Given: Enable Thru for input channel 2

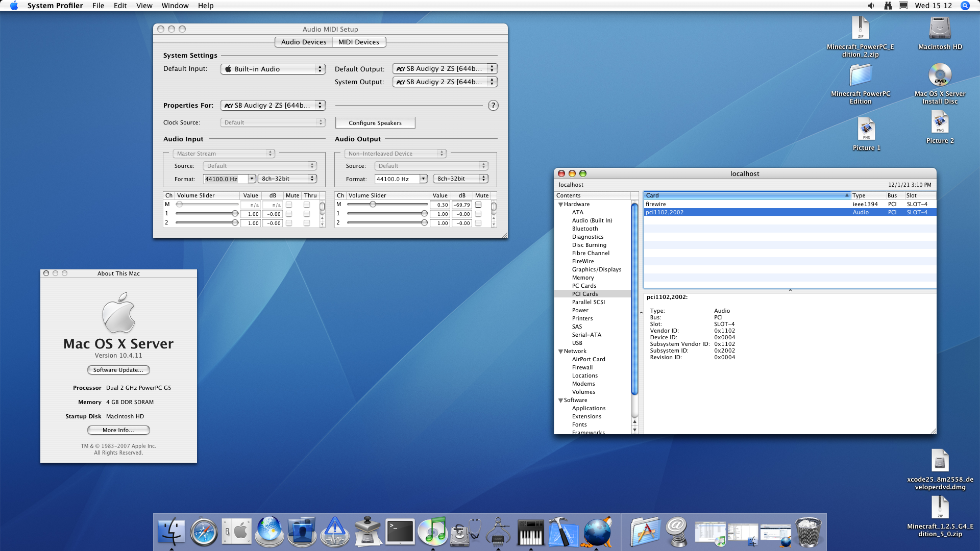Looking at the screenshot, I should [x=307, y=223].
